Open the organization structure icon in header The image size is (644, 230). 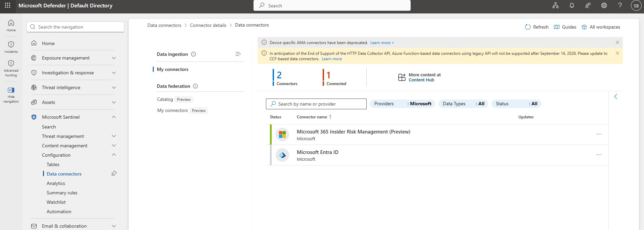click(x=555, y=5)
